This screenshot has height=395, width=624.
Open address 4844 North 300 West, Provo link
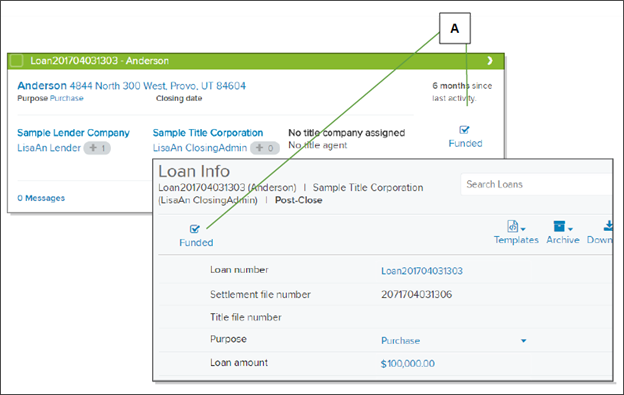click(x=158, y=86)
